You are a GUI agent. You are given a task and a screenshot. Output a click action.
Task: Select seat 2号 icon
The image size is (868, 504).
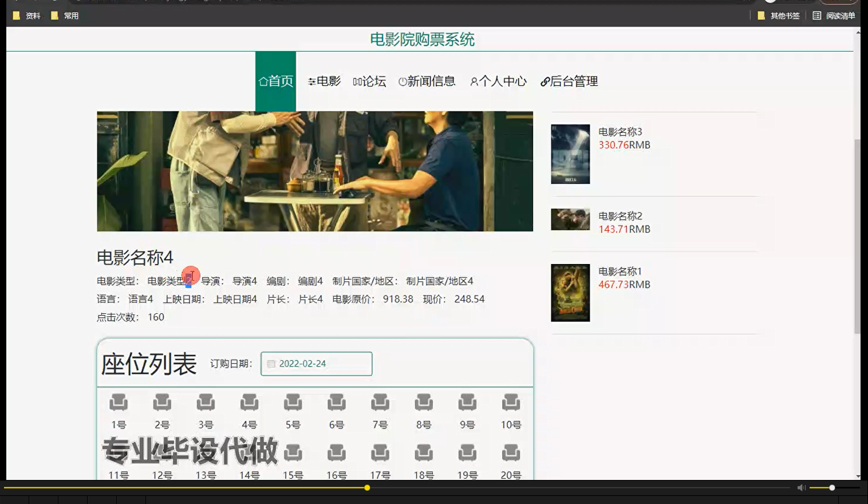162,402
